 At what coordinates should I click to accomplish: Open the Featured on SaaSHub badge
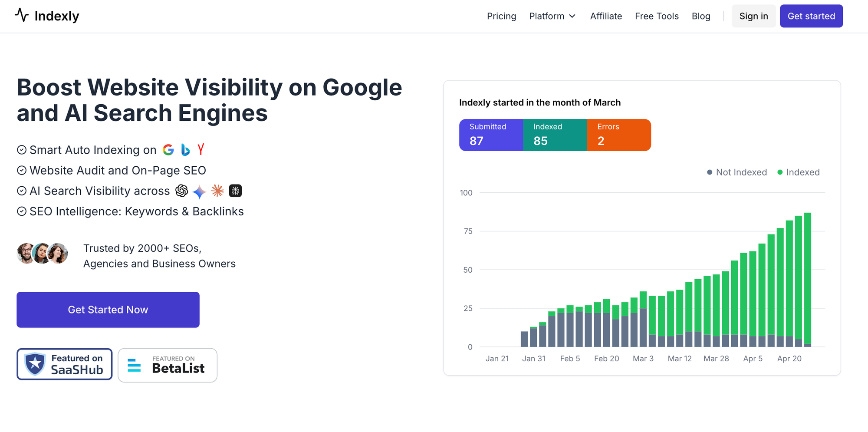coord(65,364)
